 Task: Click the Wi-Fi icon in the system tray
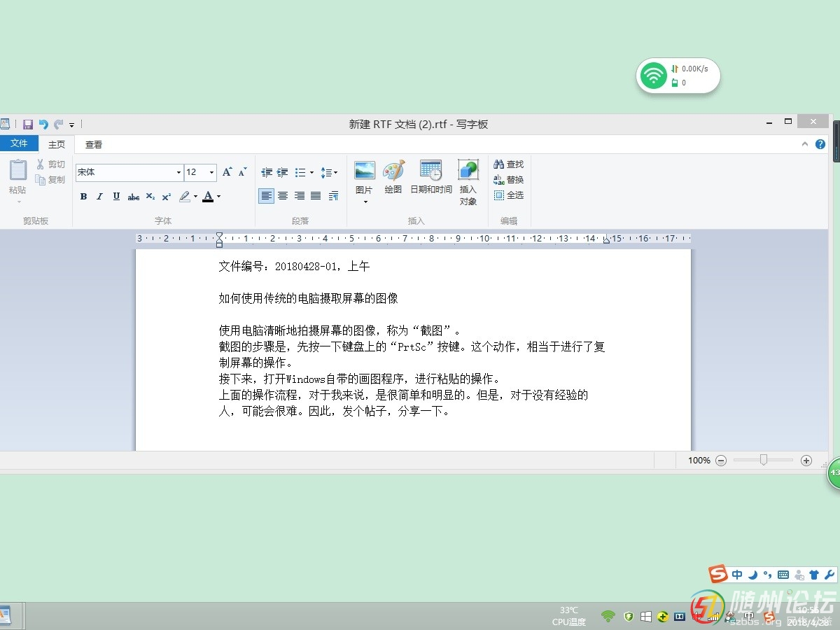[x=608, y=617]
